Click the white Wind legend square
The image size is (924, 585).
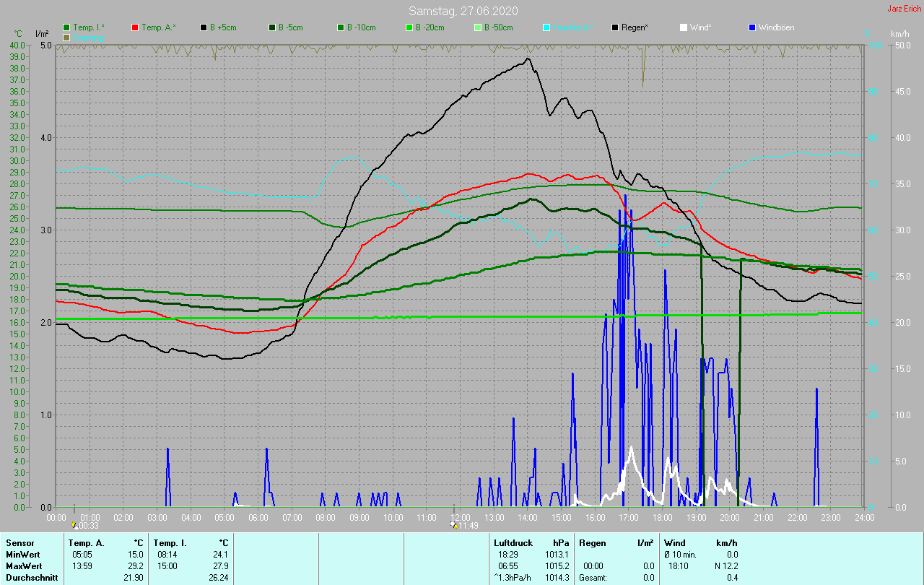[x=684, y=27]
